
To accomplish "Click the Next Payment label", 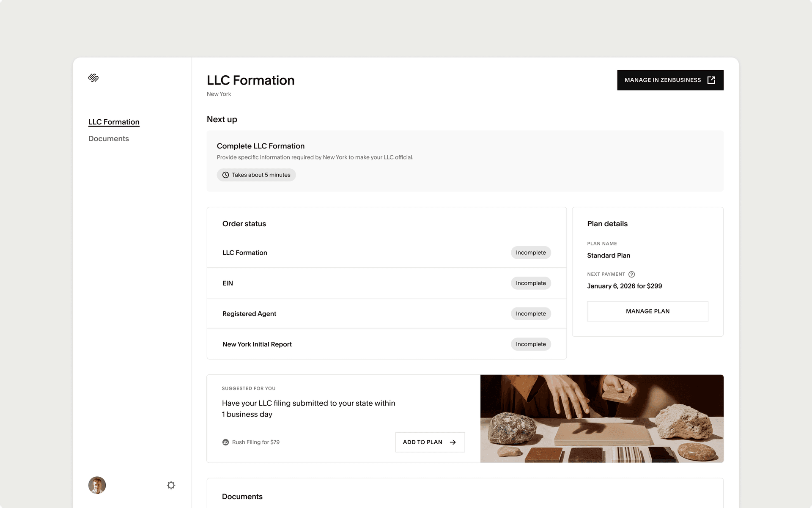I will (x=606, y=274).
